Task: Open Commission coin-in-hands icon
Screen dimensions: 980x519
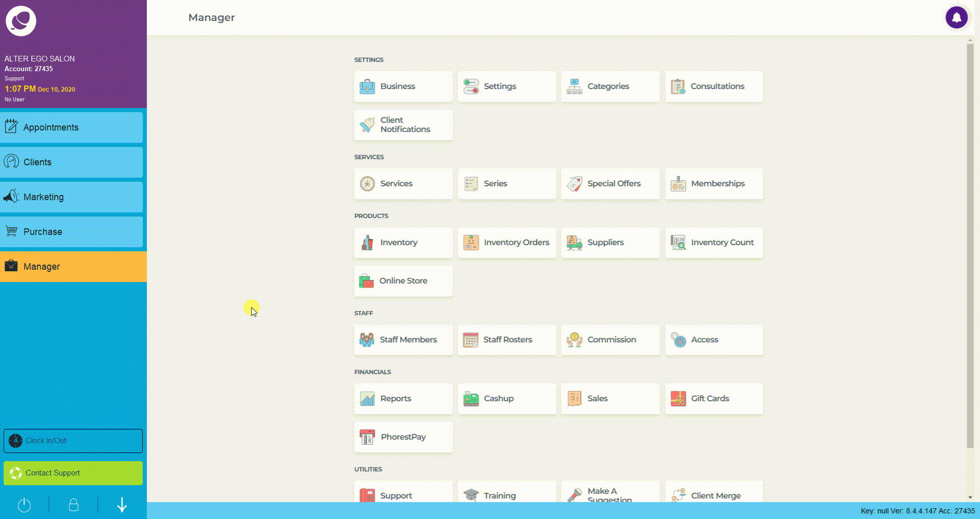Action: 574,340
